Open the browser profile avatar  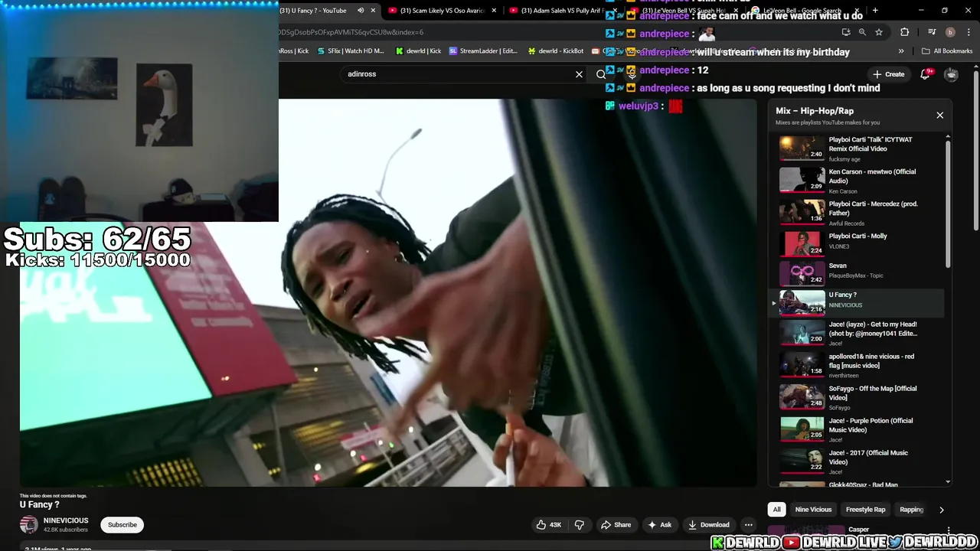[950, 32]
